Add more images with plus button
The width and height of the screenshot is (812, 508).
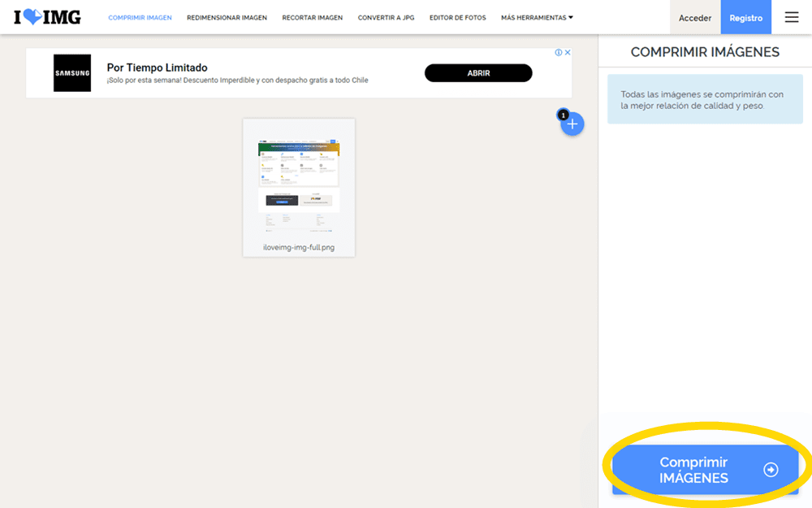click(x=572, y=124)
